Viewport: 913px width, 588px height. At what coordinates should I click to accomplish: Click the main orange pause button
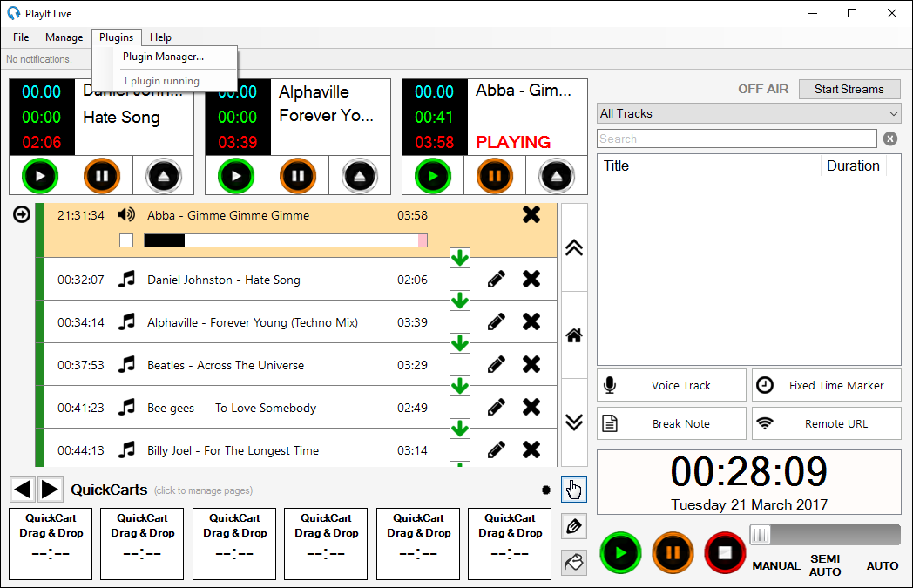tap(673, 552)
